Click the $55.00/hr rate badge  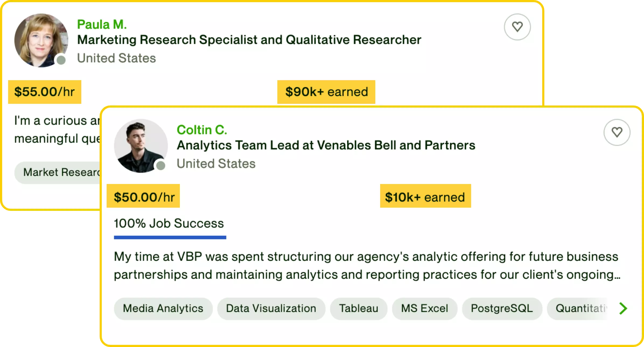tap(45, 92)
